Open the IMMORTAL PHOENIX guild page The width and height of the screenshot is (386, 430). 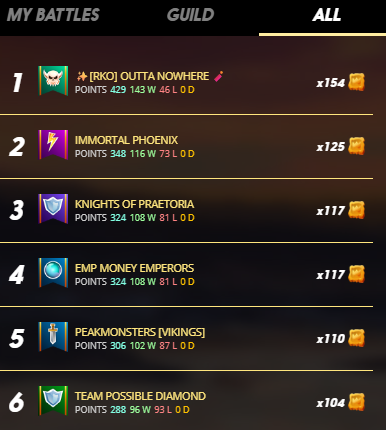coord(126,140)
